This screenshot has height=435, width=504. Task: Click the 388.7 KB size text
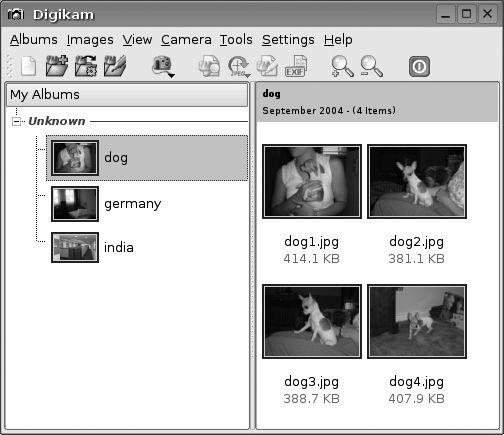pyautogui.click(x=311, y=399)
